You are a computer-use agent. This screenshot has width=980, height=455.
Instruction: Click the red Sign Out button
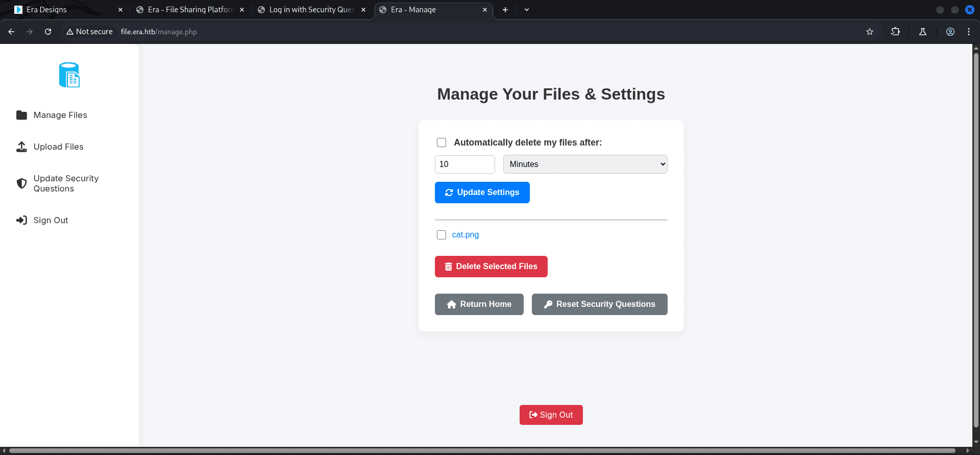click(x=551, y=415)
